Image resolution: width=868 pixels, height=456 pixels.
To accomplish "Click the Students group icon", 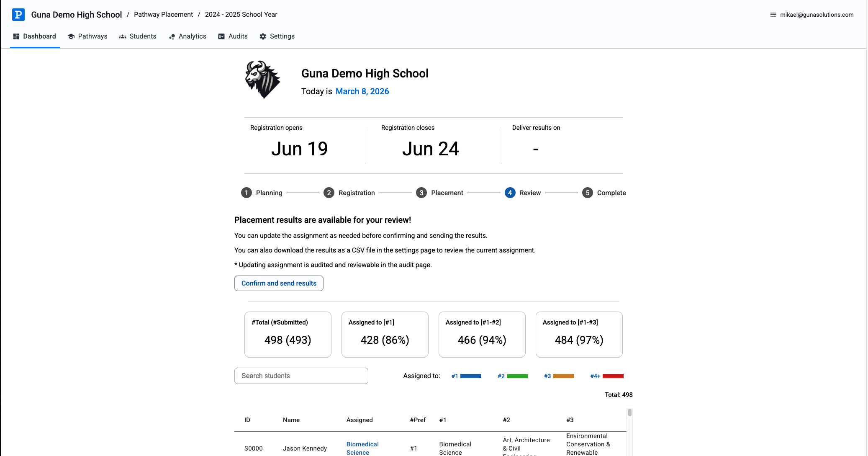I will click(123, 36).
